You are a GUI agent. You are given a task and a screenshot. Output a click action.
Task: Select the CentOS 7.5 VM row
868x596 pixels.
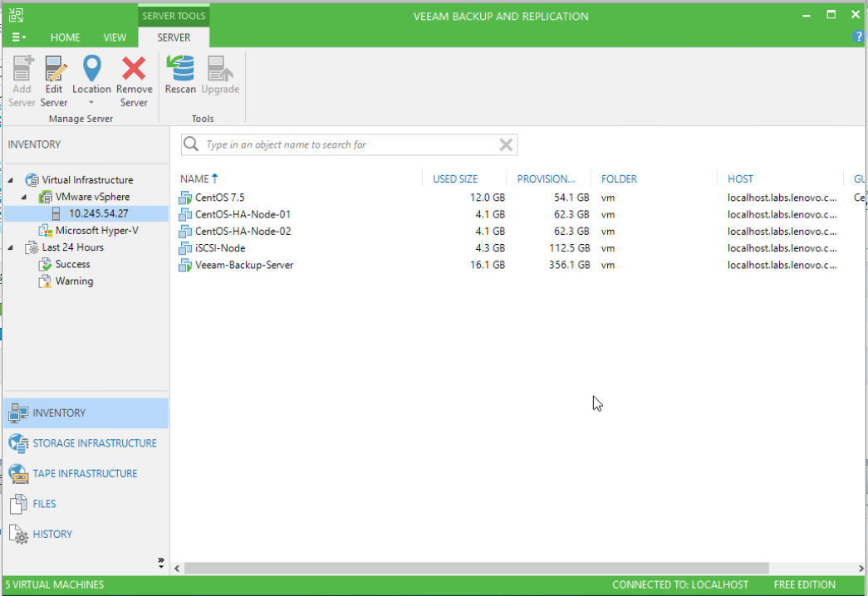point(520,198)
